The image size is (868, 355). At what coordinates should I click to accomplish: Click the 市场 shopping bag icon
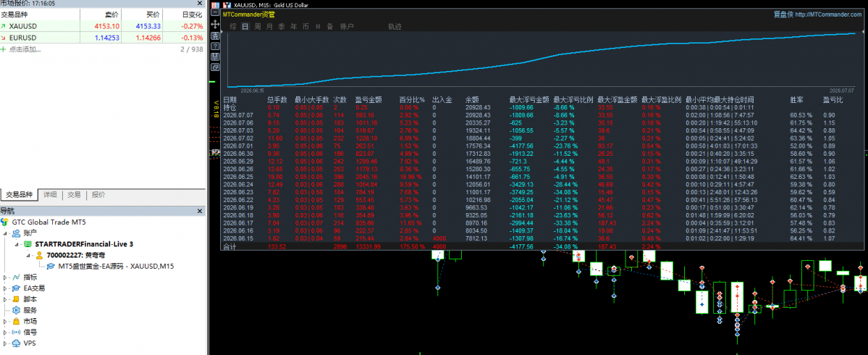[16, 321]
